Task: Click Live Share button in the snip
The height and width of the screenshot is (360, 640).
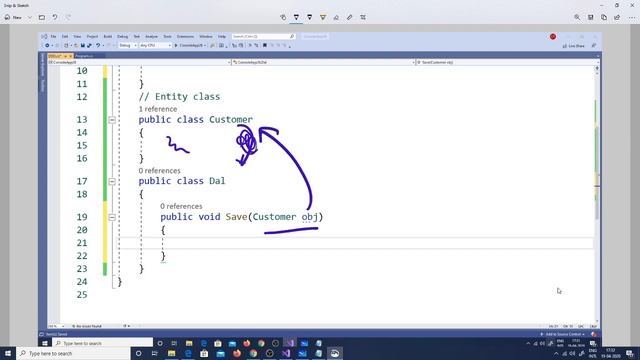Action: (x=574, y=46)
